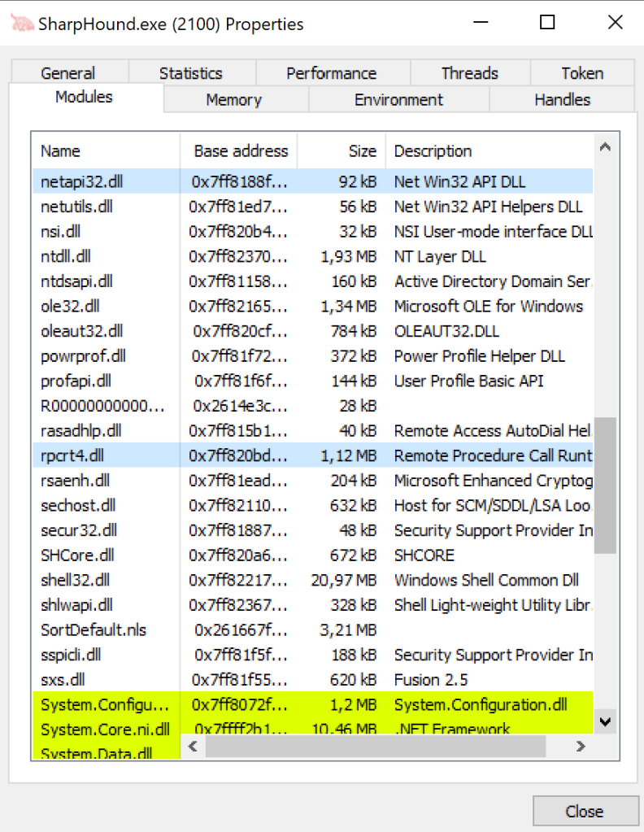Switch to the Handles tab
This screenshot has width=644, height=832.
pyautogui.click(x=562, y=100)
